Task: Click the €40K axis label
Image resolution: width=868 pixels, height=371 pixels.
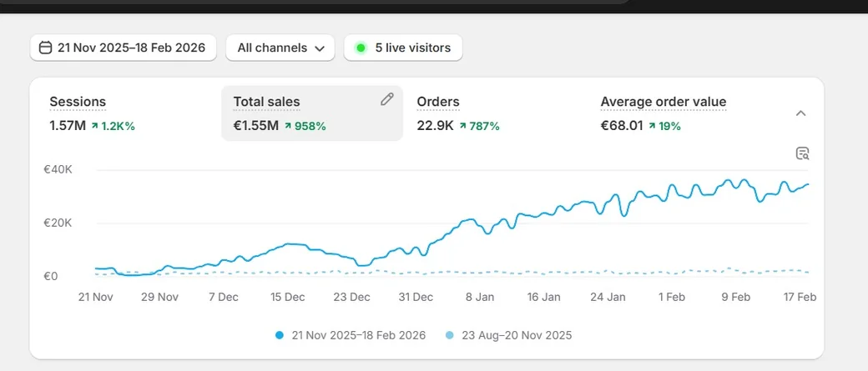Action: click(x=58, y=170)
